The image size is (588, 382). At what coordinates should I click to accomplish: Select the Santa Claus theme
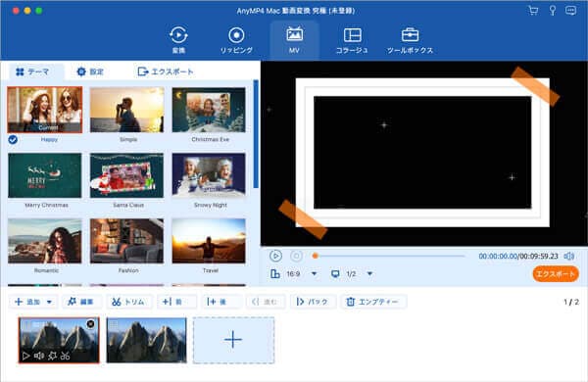(x=126, y=175)
